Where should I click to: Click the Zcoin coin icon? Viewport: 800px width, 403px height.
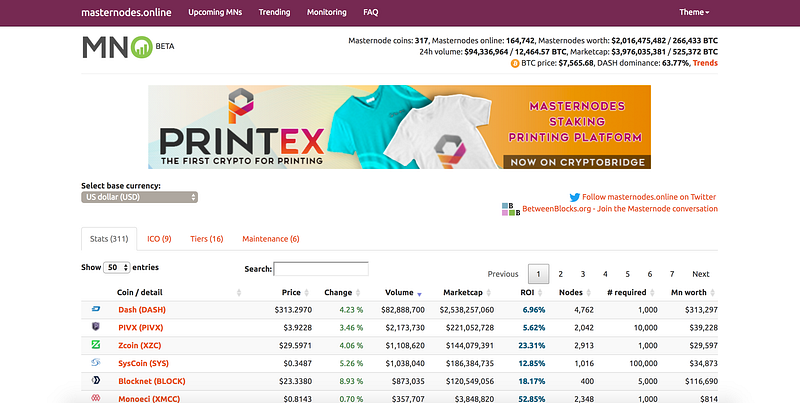tap(95, 345)
